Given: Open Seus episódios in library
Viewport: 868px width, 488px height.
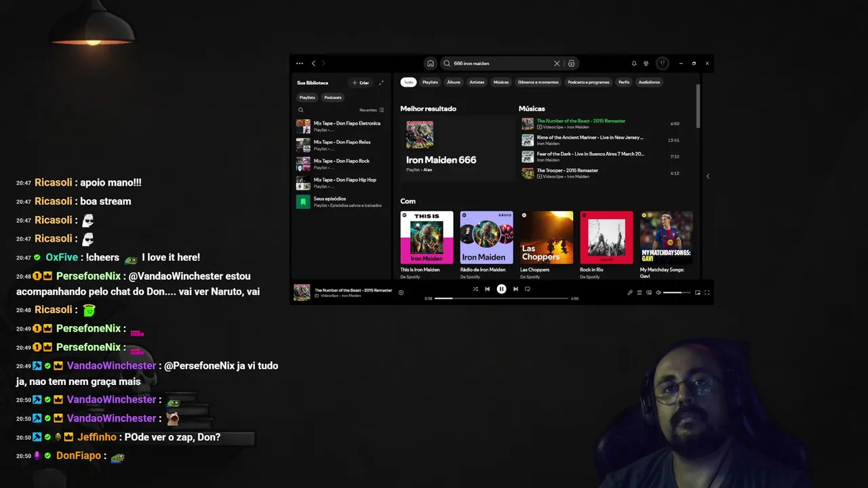Looking at the screenshot, I should point(341,202).
